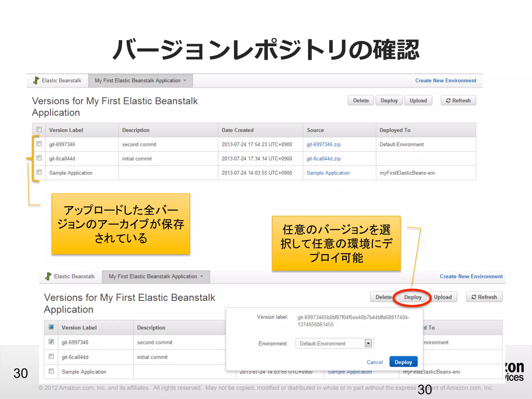Open My First Elastic Beanstalk Application dropdown, upper console
Viewport: 532px width, 399px height.
coord(141,81)
